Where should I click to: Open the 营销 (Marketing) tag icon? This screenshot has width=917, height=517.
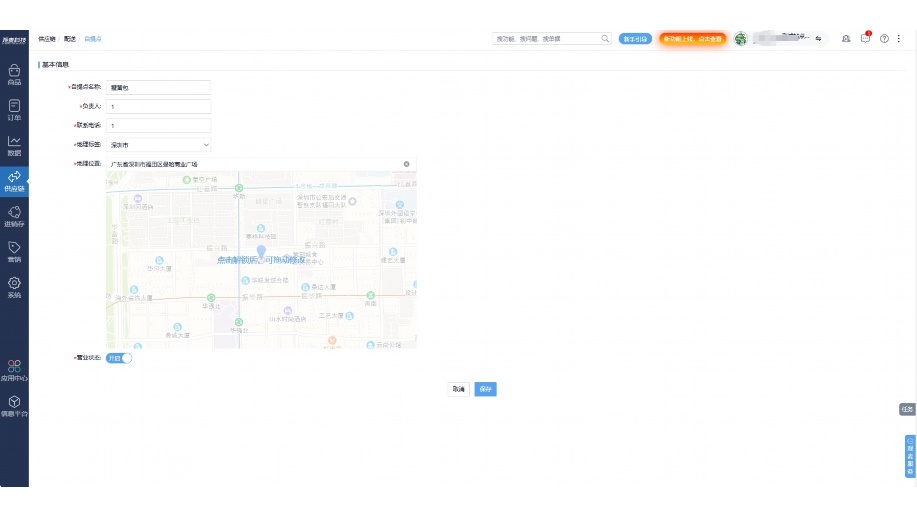tap(14, 251)
